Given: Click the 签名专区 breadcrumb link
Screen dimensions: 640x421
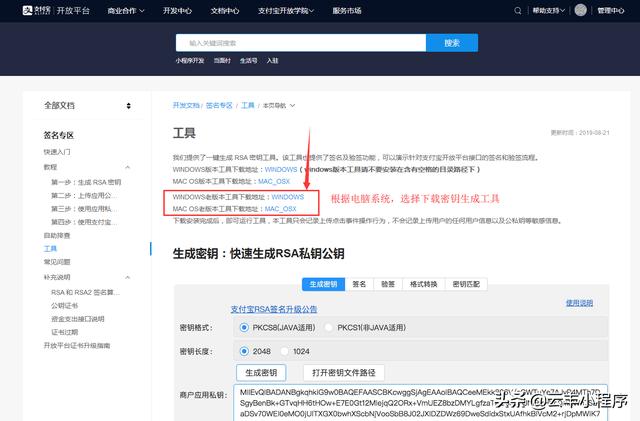Looking at the screenshot, I should coord(219,105).
